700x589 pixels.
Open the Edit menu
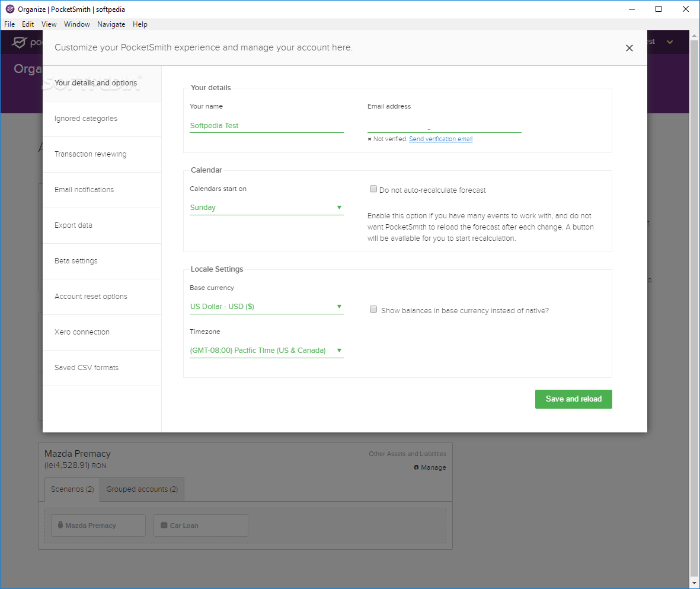28,24
